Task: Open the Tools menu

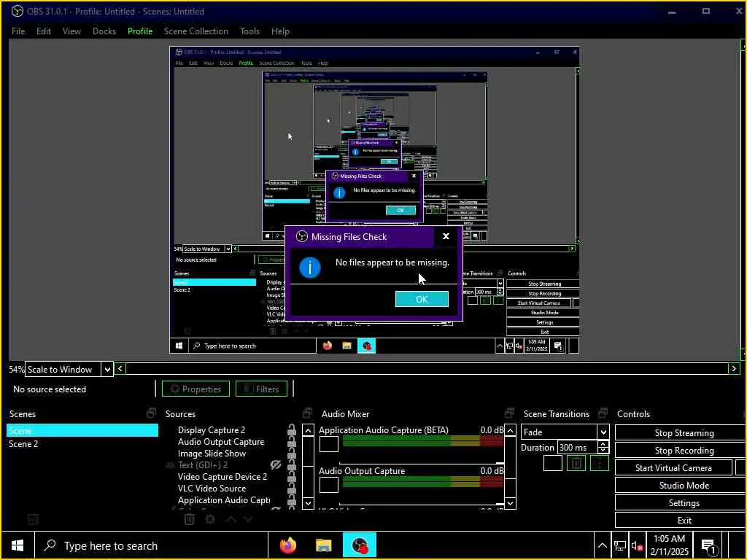Action: 249,31
